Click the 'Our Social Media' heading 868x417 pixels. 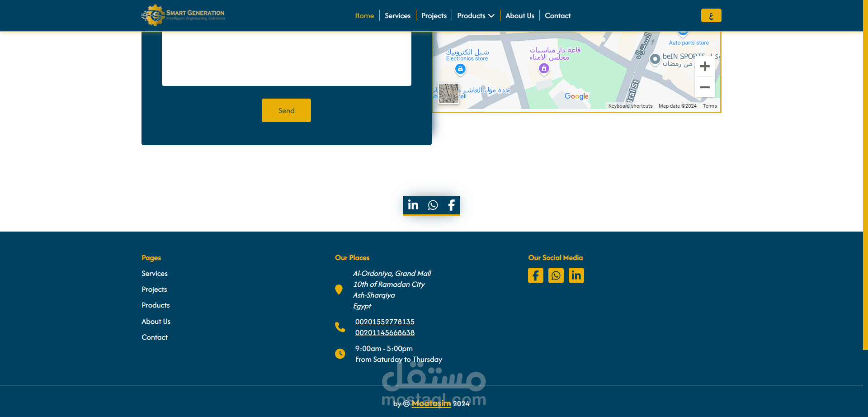(x=555, y=258)
